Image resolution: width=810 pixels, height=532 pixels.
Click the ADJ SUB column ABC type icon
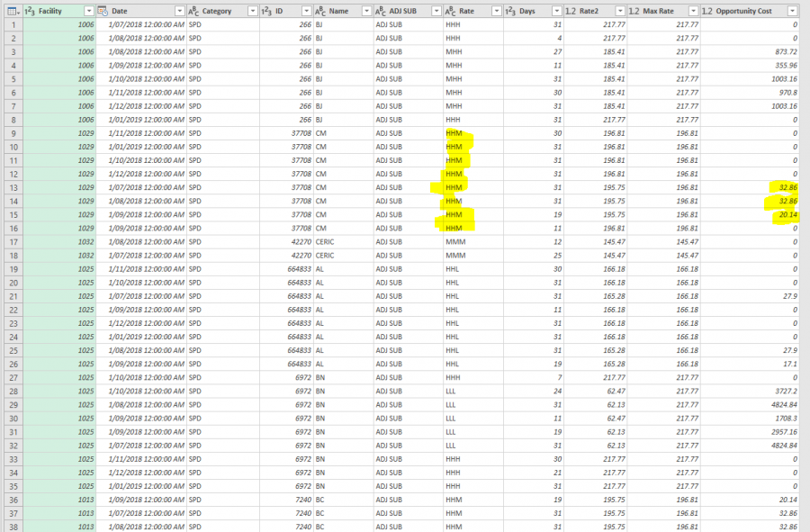[x=381, y=11]
